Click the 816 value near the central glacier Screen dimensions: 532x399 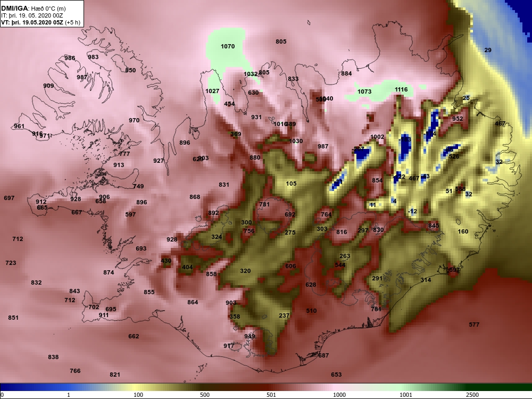tap(342, 232)
